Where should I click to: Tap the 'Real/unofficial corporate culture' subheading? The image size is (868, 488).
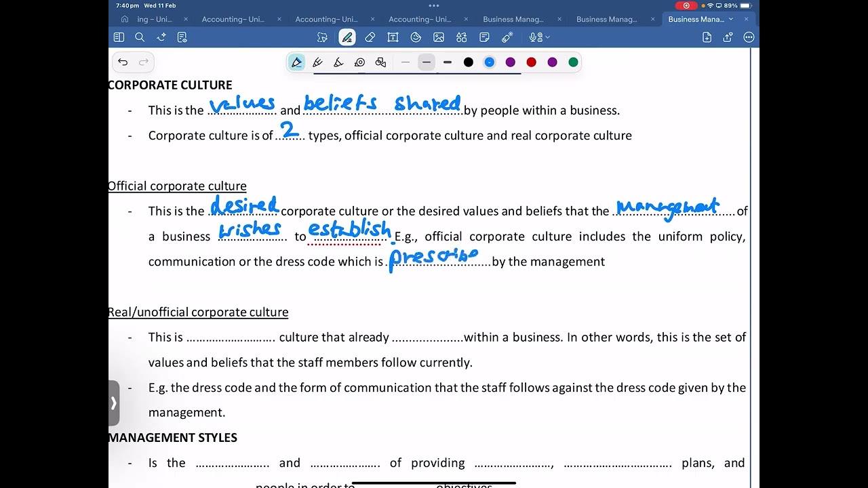click(x=198, y=312)
